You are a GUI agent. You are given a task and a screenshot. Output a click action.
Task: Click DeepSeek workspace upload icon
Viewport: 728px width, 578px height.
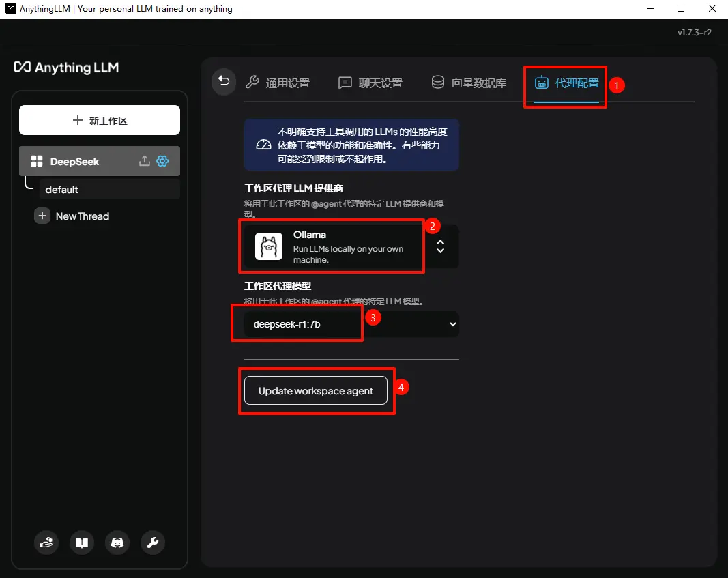click(x=145, y=160)
